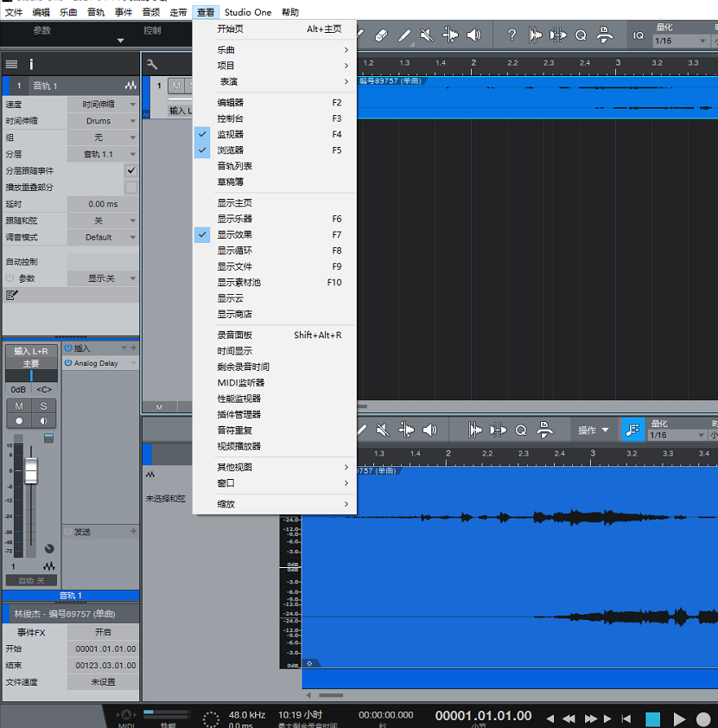This screenshot has width=718, height=728.
Task: Select the Listen speaker tool in editor toolbar
Action: [429, 430]
